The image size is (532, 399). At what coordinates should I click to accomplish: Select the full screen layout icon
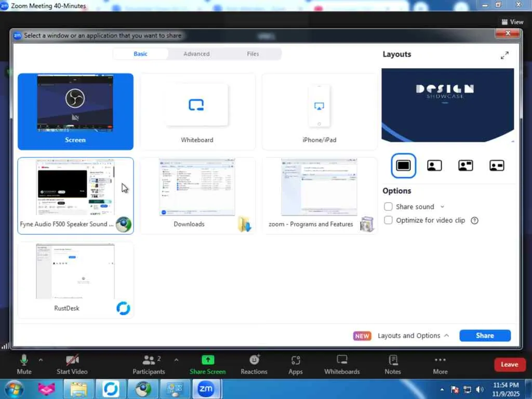pyautogui.click(x=403, y=166)
